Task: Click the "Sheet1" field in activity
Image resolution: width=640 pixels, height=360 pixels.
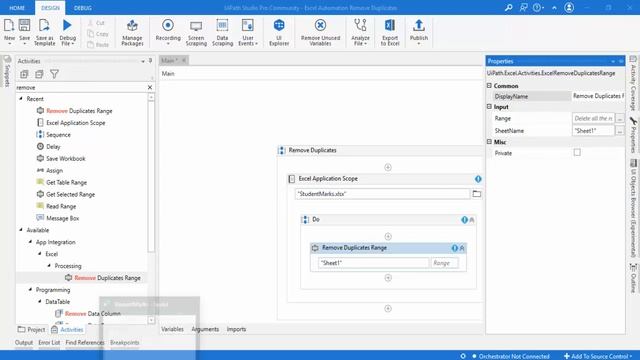Action: click(373, 263)
